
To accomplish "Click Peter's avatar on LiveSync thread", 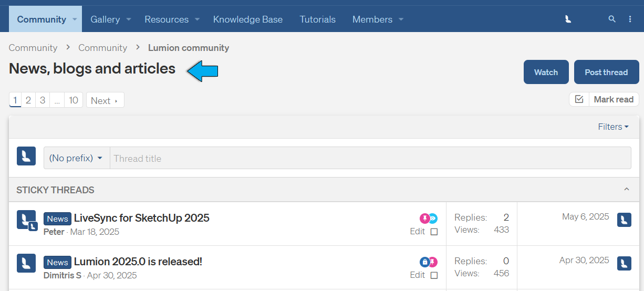I will tap(26, 220).
